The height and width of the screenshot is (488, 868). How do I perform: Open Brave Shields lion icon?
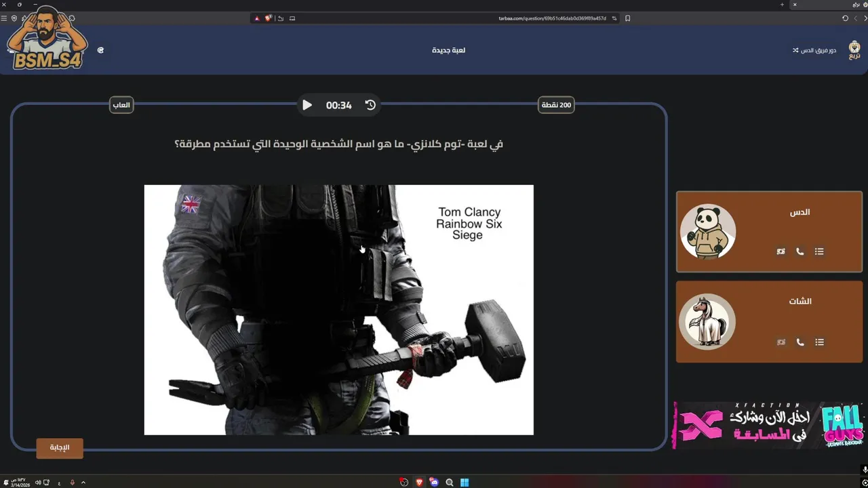[x=269, y=18]
